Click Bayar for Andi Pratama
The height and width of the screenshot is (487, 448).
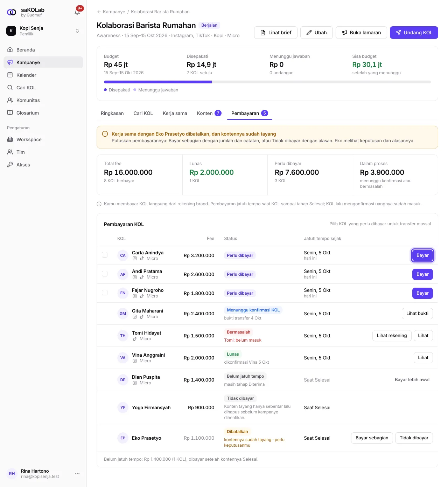(x=422, y=274)
